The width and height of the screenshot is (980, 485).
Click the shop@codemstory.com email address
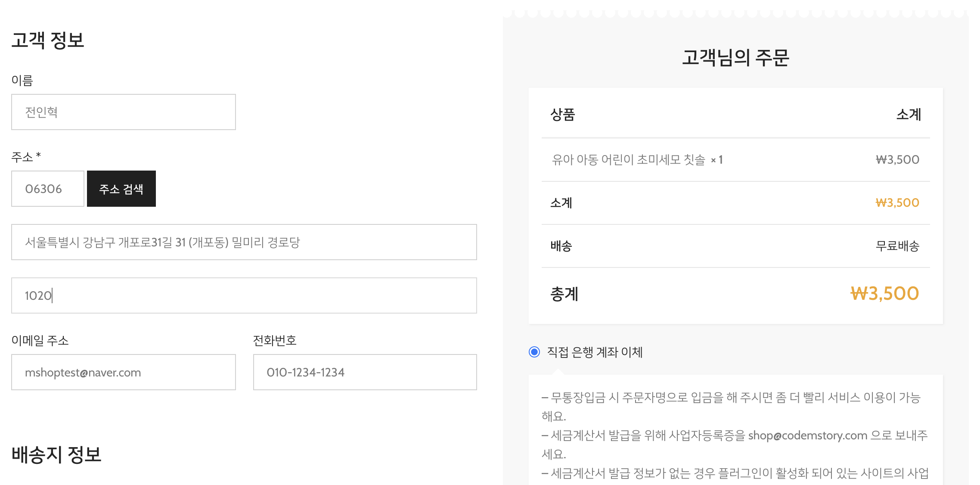pyautogui.click(x=807, y=435)
